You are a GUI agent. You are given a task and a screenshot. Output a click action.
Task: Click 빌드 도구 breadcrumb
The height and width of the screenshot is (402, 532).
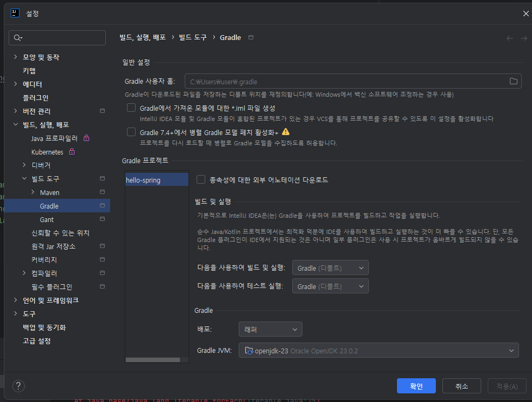click(193, 37)
